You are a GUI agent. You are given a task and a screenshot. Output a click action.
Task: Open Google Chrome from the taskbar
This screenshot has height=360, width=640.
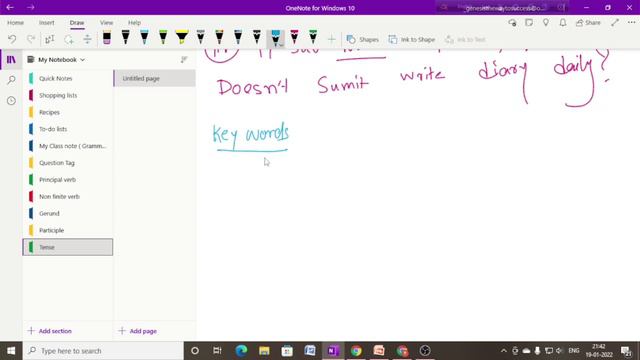[x=356, y=351]
